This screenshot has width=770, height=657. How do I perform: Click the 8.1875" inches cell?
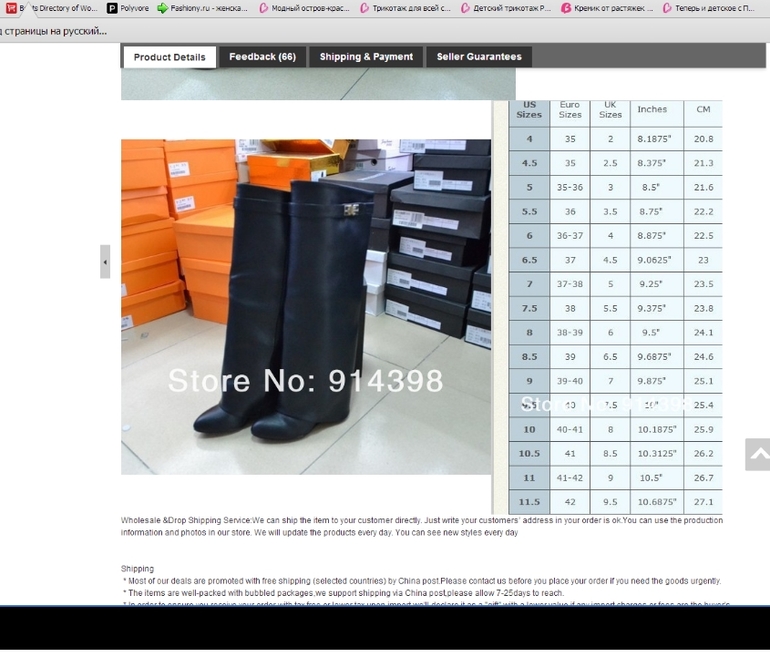(x=657, y=139)
